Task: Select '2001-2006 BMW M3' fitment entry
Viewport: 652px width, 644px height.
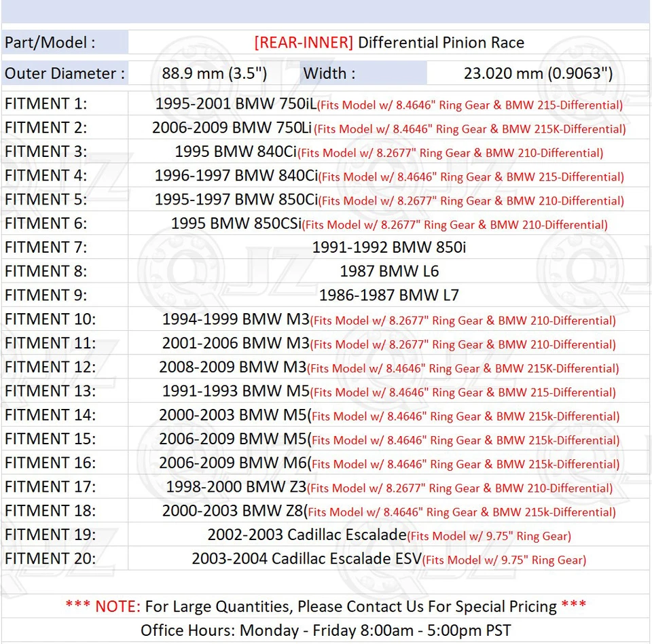Action: (236, 343)
